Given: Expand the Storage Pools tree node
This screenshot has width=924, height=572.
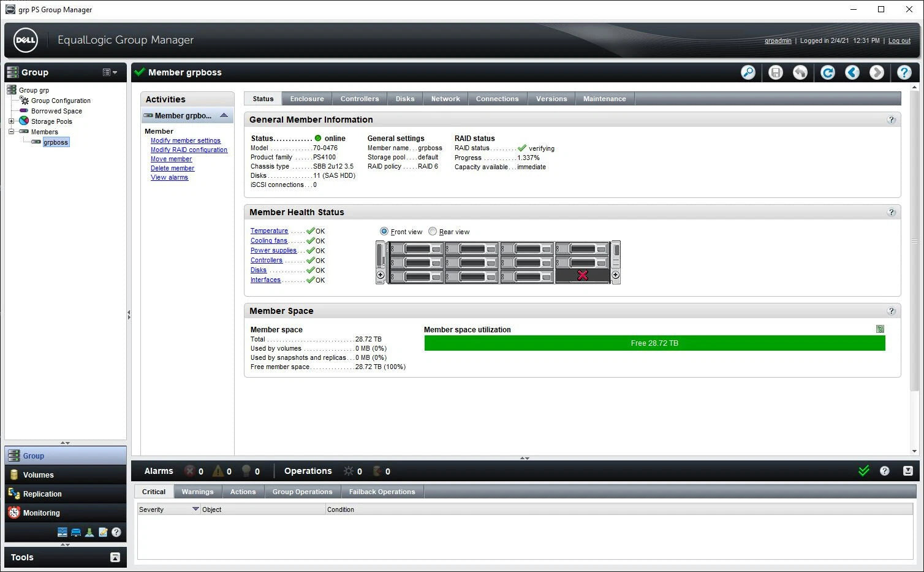Looking at the screenshot, I should (x=11, y=121).
